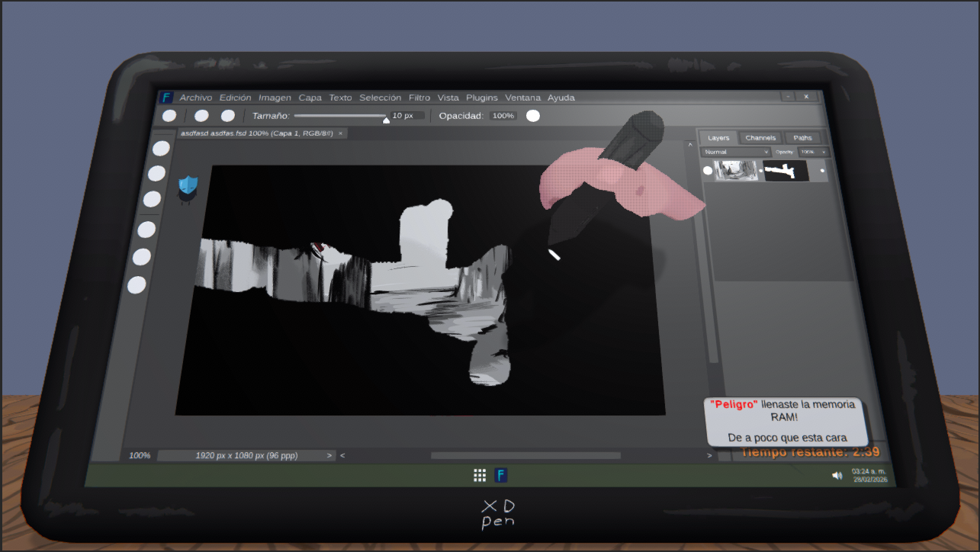
Task: Toggle the layer visibility circle in Layers panel
Action: tap(708, 171)
